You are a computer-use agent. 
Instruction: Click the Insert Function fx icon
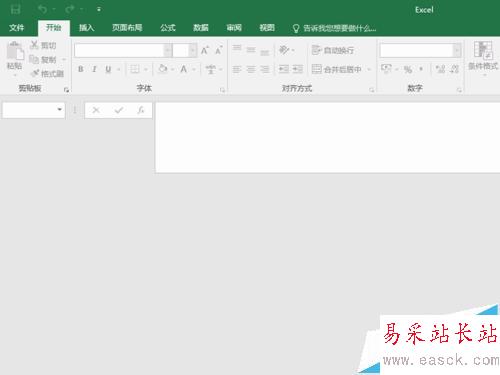point(141,110)
